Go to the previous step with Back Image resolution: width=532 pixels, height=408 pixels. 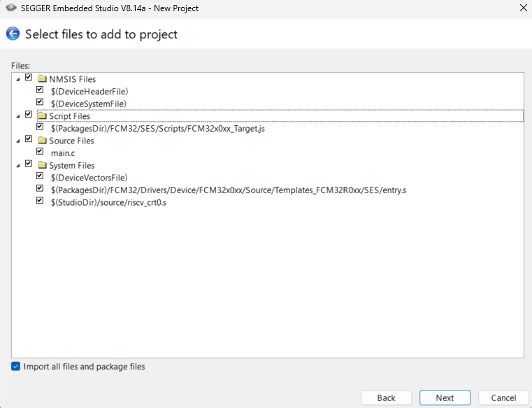pos(386,398)
